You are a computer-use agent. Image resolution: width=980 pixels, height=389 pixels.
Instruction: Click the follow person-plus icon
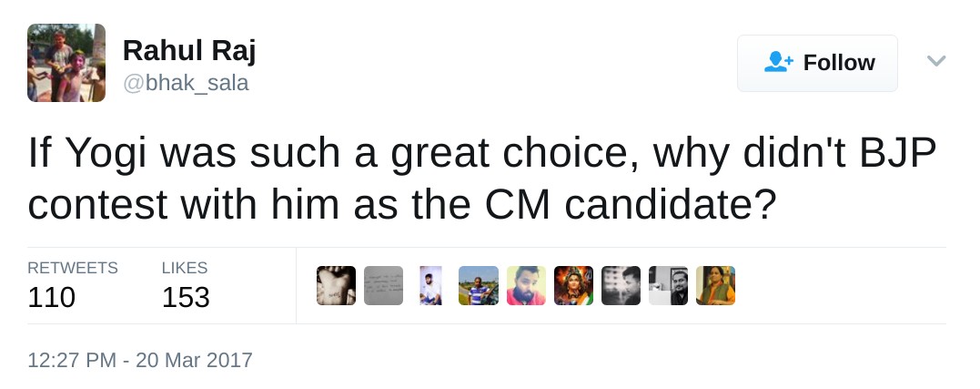(779, 62)
